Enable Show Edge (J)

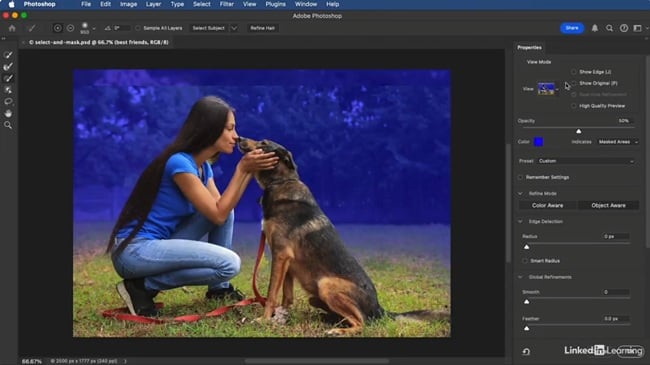coord(574,72)
